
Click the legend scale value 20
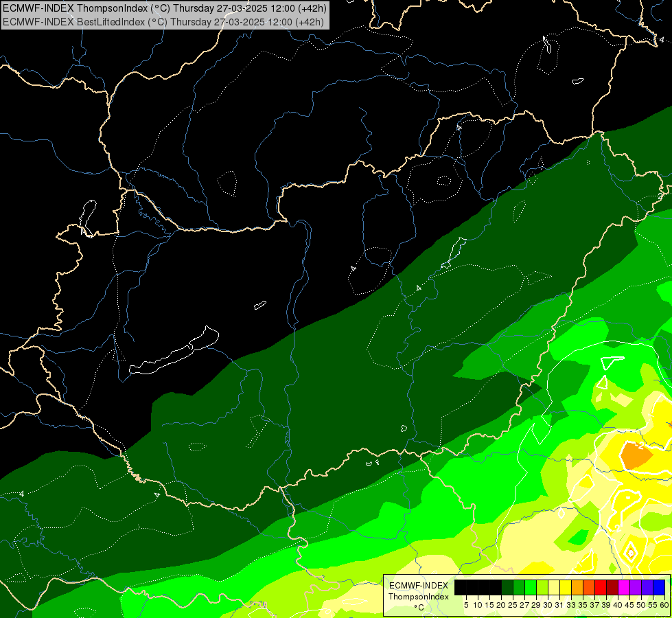click(x=501, y=605)
